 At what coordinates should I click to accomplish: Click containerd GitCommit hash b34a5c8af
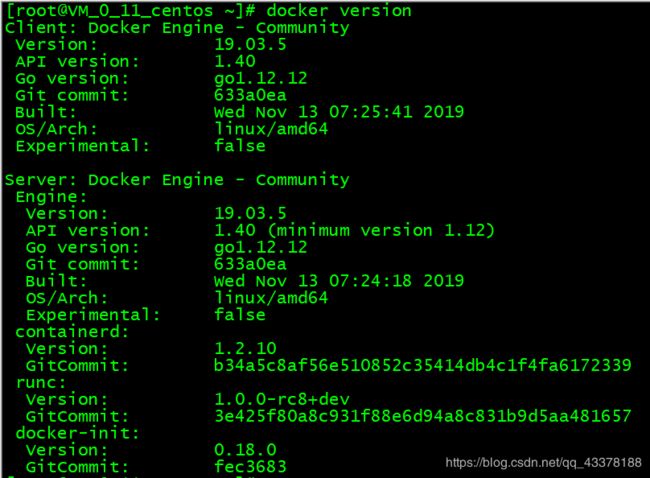(x=422, y=365)
